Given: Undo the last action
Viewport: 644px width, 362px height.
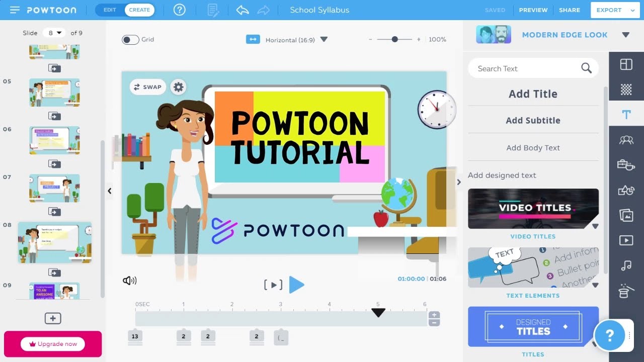Looking at the screenshot, I should 243,10.
